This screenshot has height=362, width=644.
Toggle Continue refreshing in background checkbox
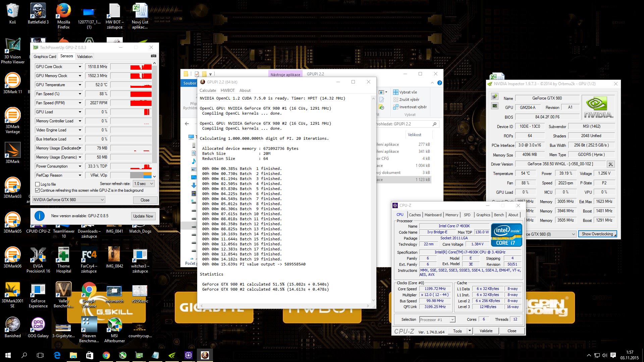pos(38,190)
